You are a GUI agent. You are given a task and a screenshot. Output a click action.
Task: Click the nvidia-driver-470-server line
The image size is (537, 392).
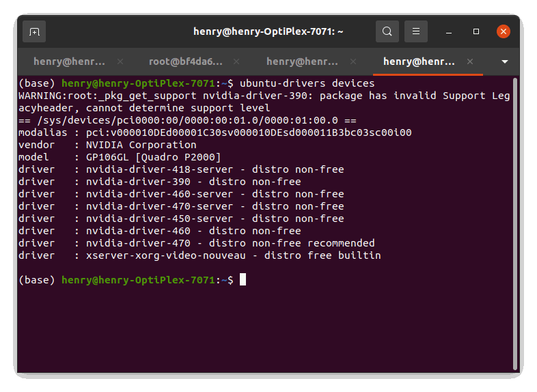tap(181, 207)
